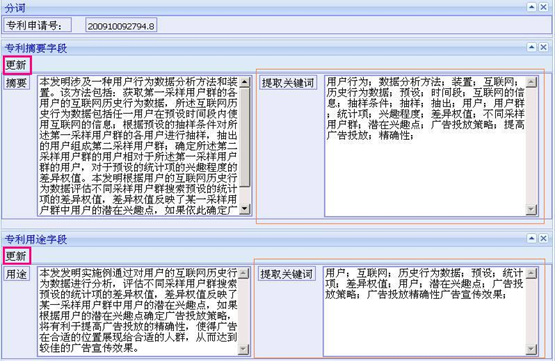
Task: Close the 专利用途字段 panel with the X icon
Action: pos(543,239)
